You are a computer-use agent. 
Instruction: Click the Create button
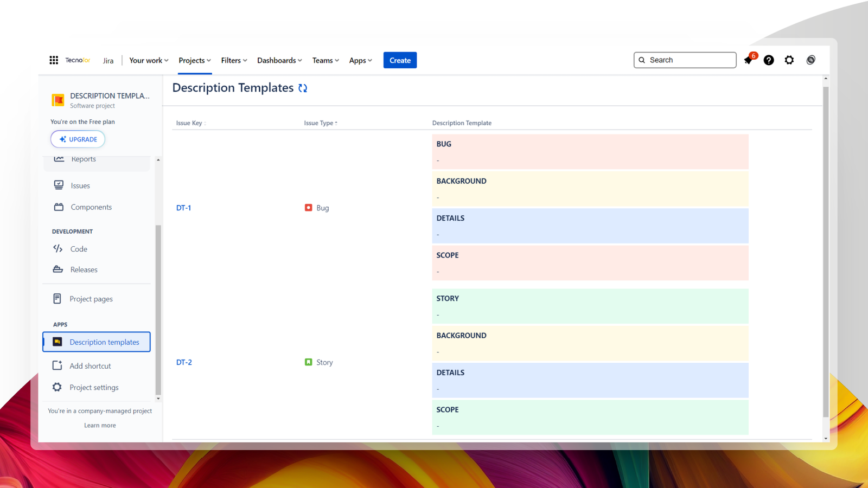click(400, 60)
